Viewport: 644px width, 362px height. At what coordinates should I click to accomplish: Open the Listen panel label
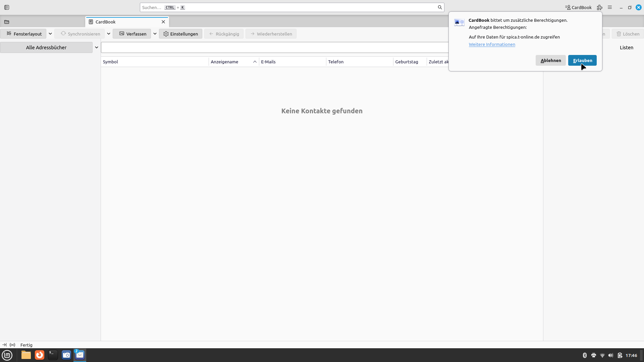pyautogui.click(x=626, y=48)
